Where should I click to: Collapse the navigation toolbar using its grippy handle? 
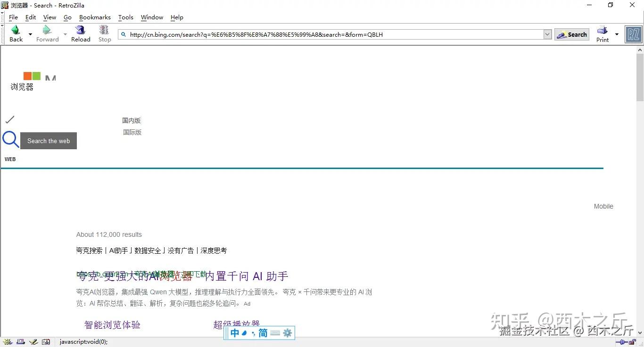[2, 34]
